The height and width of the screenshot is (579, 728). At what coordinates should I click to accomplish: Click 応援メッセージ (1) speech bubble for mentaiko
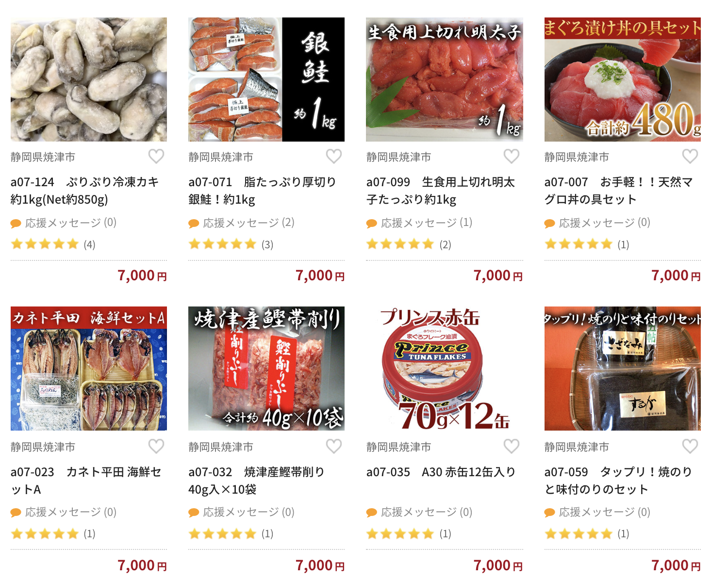(372, 224)
